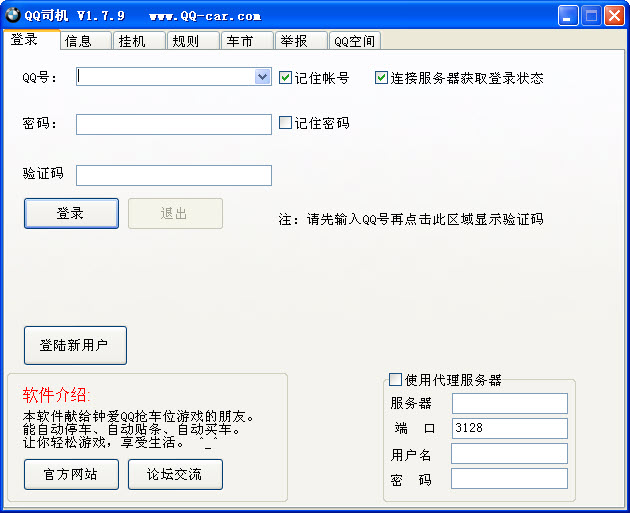Go to the 车市 tab
Viewport: 630px width, 513px height.
coord(247,41)
